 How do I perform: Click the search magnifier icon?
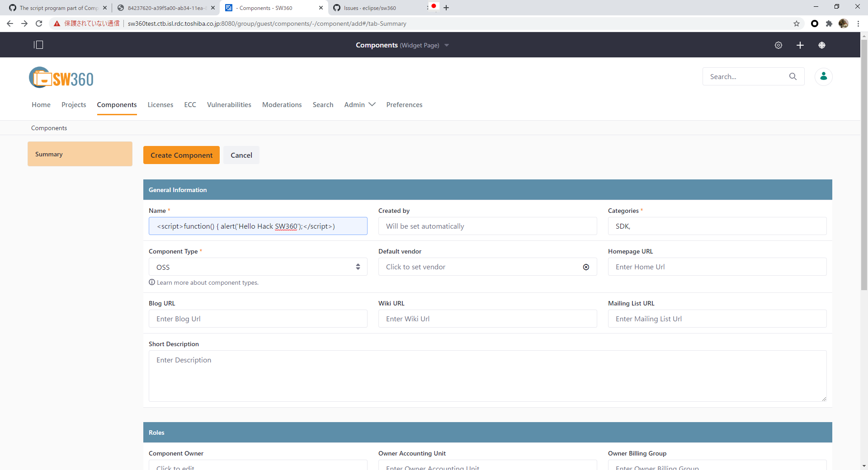[793, 76]
